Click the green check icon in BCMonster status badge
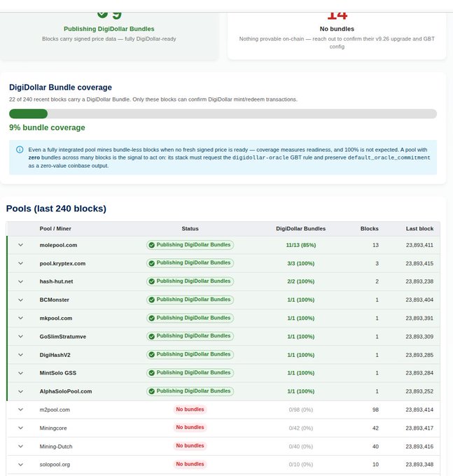This screenshot has width=453, height=476. pos(152,300)
